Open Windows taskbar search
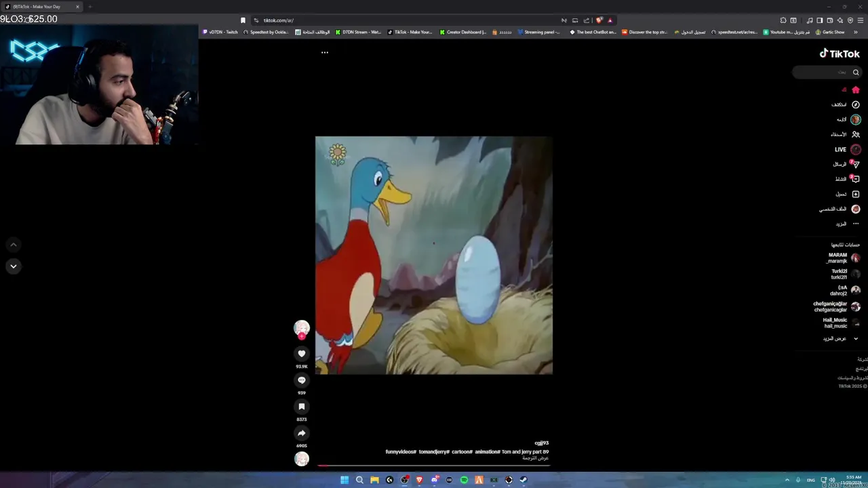The width and height of the screenshot is (868, 488). 359,480
